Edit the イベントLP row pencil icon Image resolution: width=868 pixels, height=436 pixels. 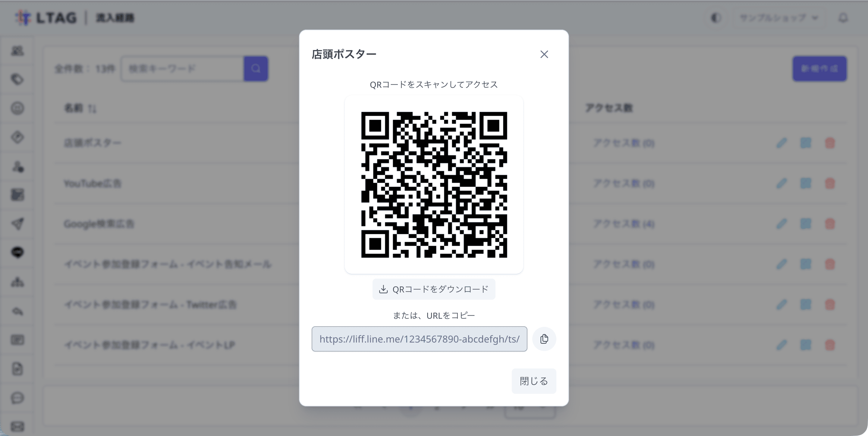[782, 345]
